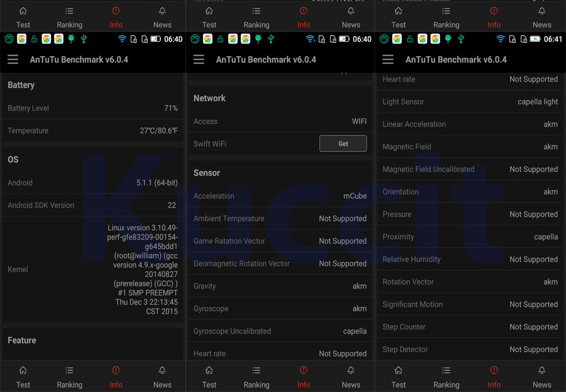Viewport: 566px width, 392px height.
Task: Tap Wi-Fi status icon in left screenshot
Action: point(122,39)
